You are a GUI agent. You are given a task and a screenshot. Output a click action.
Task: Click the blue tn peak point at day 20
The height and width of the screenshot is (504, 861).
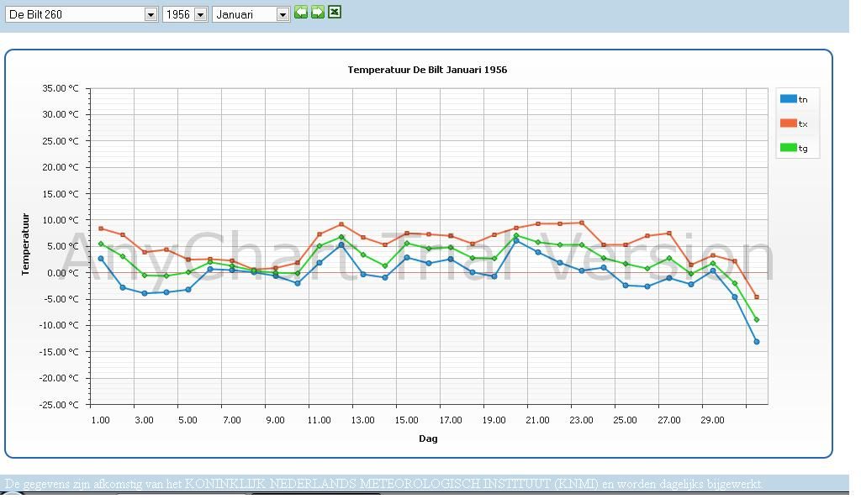click(516, 241)
